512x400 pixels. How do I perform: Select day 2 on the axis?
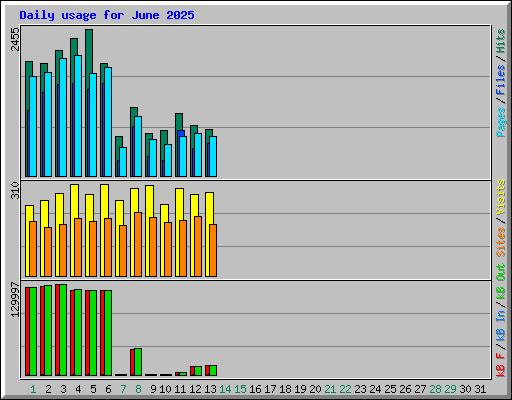[x=48, y=389]
